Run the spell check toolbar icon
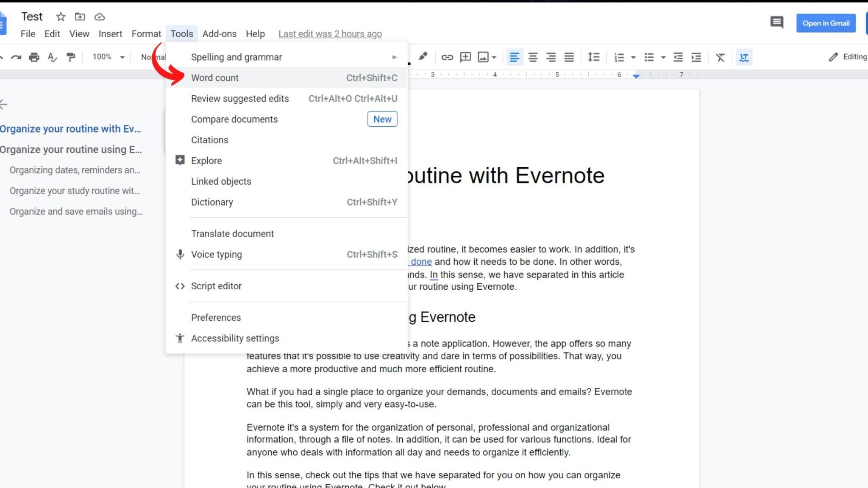 [x=52, y=57]
